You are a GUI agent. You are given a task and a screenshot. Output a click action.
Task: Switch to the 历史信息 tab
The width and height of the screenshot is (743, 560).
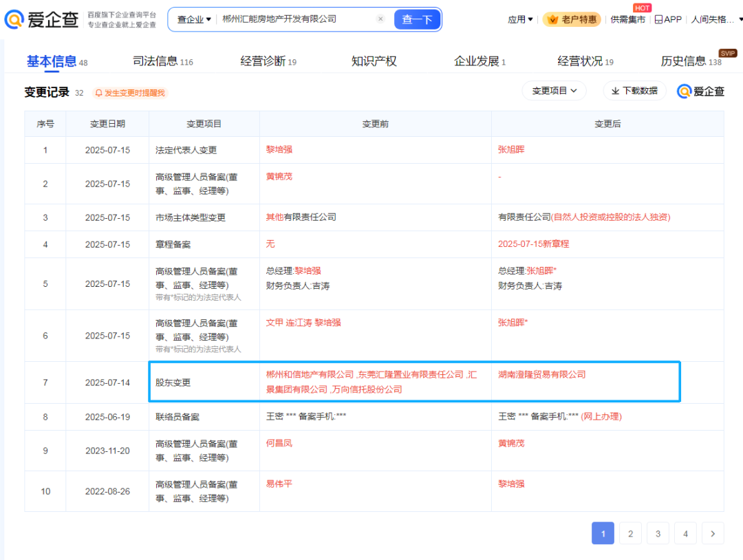coord(691,61)
